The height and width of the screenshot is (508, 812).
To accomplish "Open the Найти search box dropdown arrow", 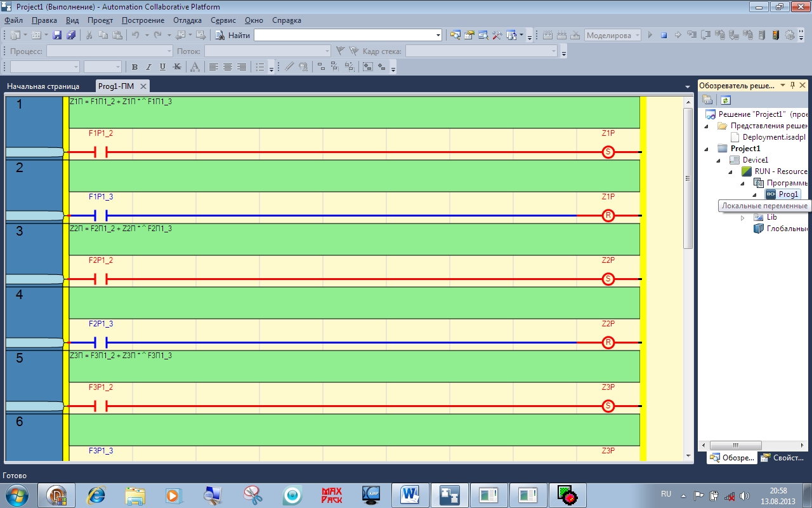I will pyautogui.click(x=438, y=36).
